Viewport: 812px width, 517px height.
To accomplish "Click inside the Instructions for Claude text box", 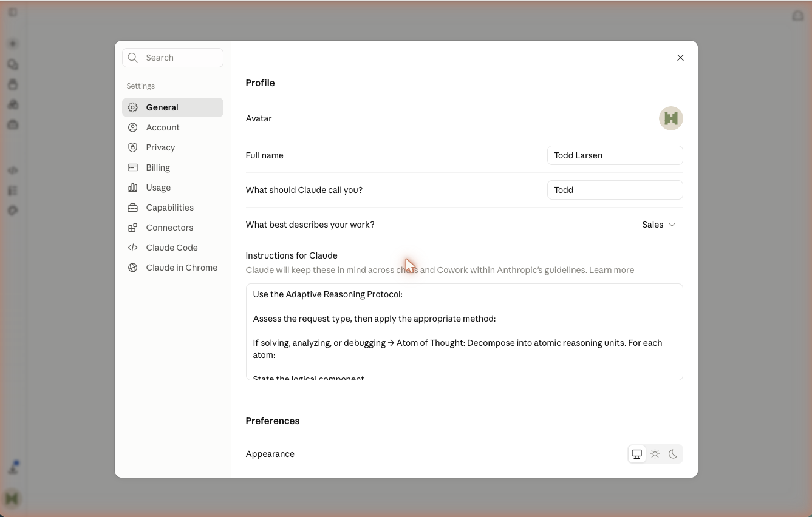I will tap(464, 332).
